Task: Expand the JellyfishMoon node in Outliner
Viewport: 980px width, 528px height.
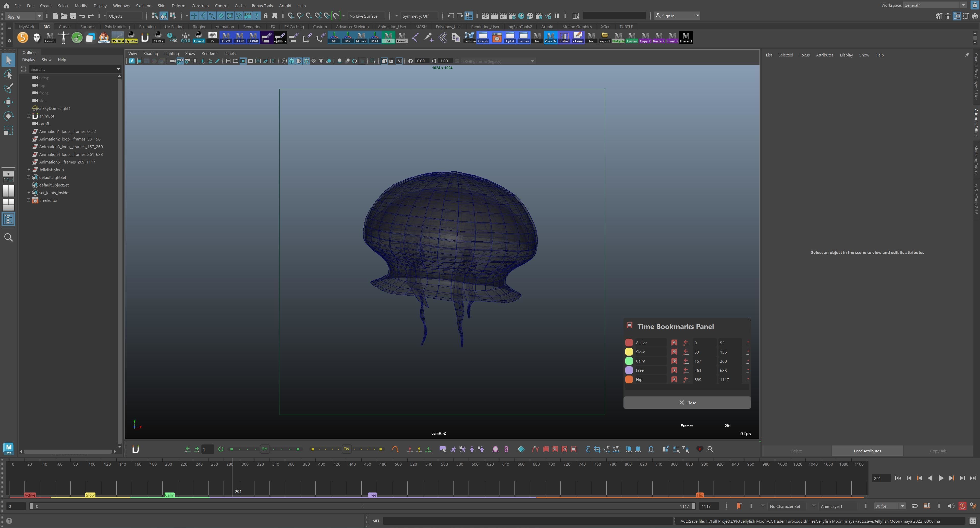Action: point(29,170)
